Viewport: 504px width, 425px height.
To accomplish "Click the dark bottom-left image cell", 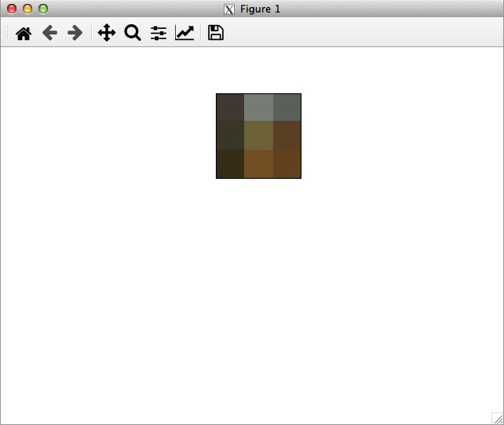I will click(230, 164).
